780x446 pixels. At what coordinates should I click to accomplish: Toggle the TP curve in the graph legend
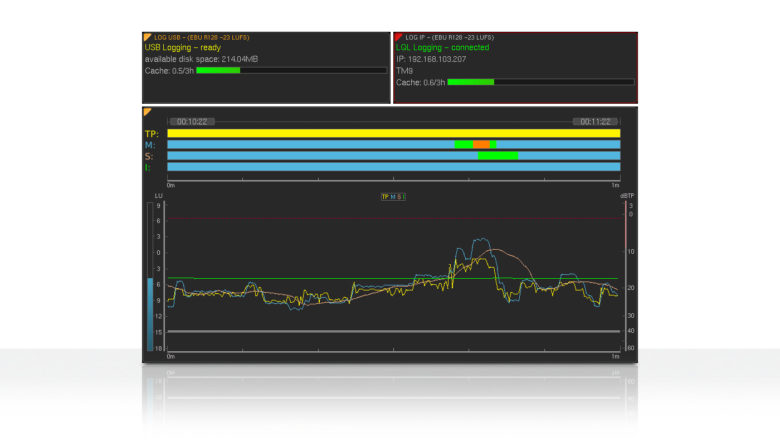[x=385, y=197]
